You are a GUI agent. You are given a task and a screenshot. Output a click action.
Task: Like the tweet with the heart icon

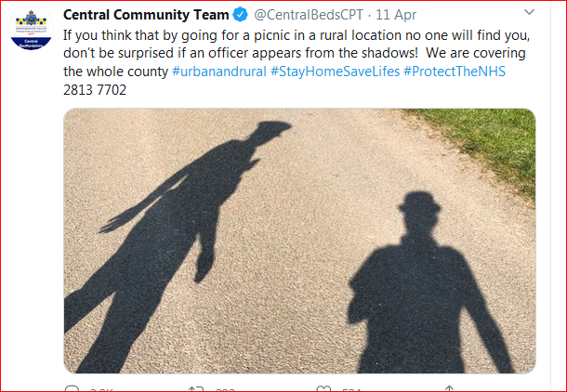coord(323,388)
